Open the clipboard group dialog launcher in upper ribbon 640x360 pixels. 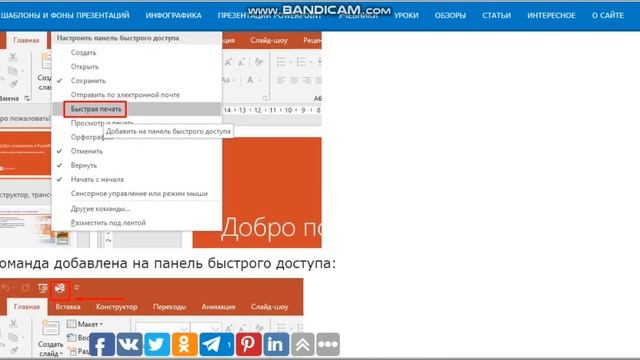[27, 98]
